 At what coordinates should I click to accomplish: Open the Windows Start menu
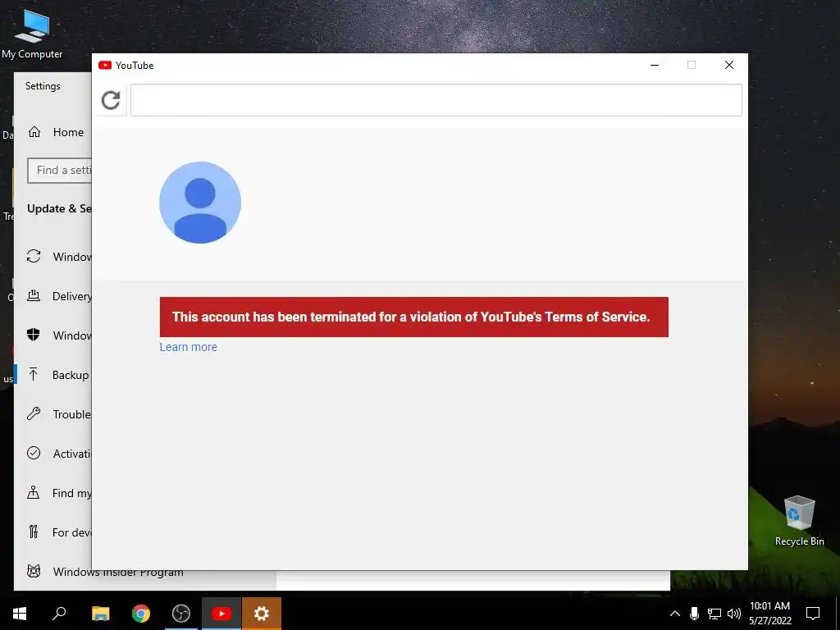pos(20,614)
